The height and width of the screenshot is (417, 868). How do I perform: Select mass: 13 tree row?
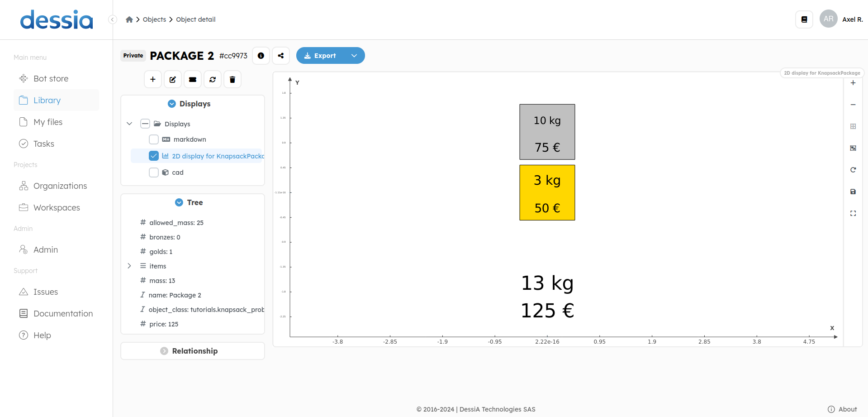click(x=158, y=281)
